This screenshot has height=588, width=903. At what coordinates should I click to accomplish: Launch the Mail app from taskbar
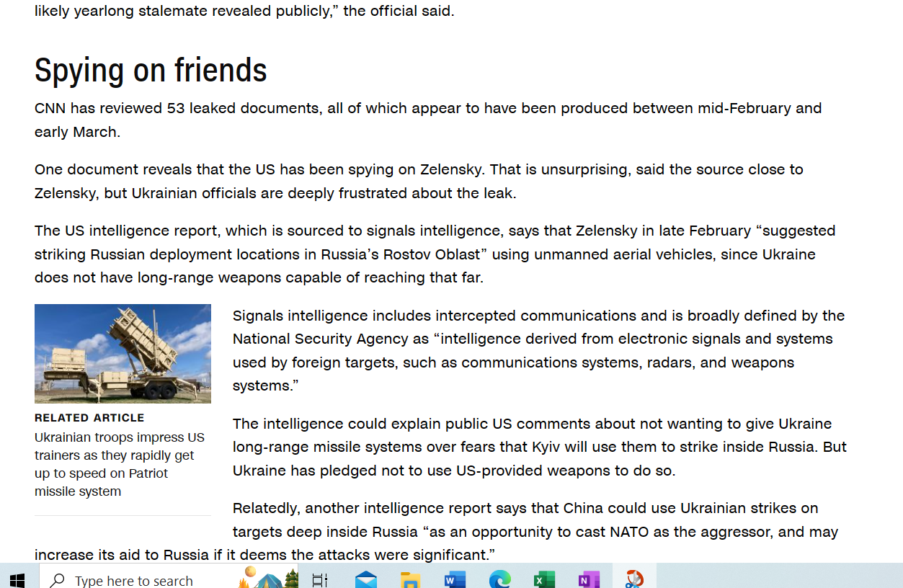(366, 579)
